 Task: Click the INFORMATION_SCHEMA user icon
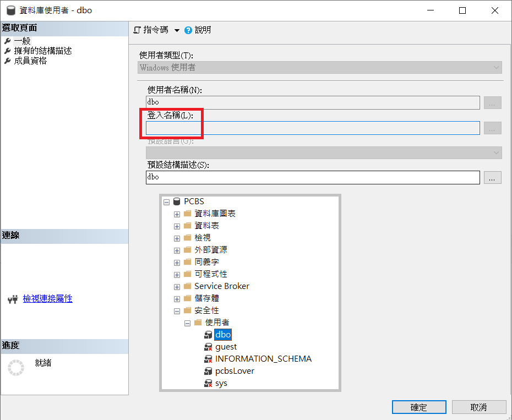208,359
